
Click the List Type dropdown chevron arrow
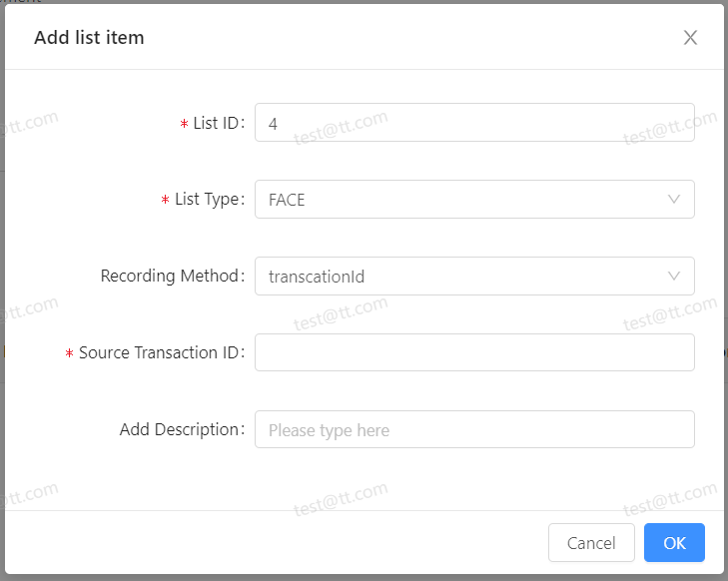pyautogui.click(x=674, y=199)
